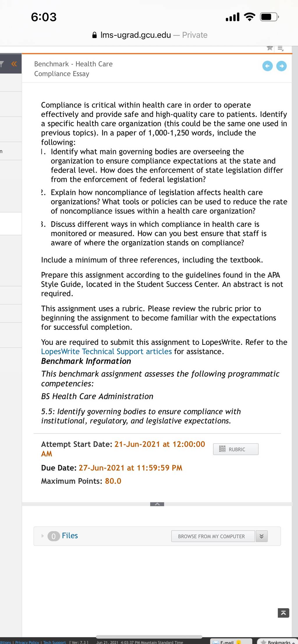Expand the Files section disclosure triangle

(x=42, y=536)
